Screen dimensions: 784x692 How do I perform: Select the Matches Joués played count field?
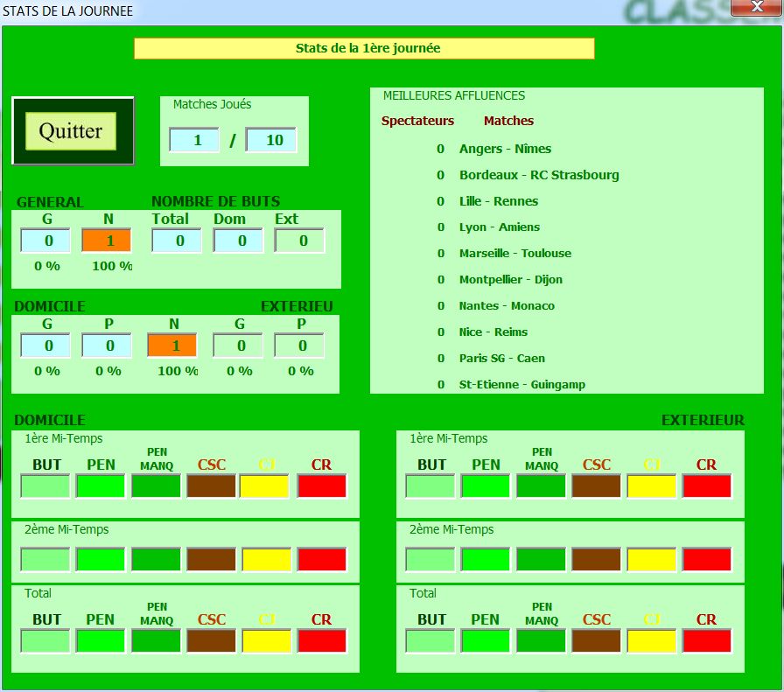coord(194,140)
